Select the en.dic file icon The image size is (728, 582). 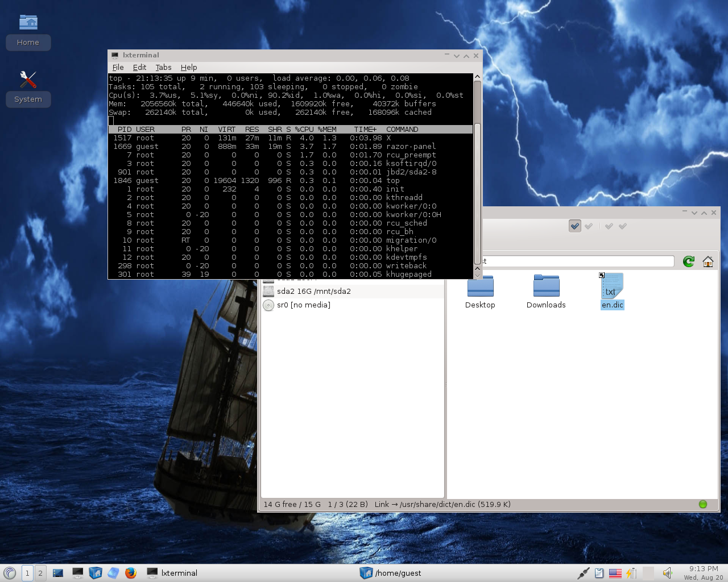(x=613, y=292)
